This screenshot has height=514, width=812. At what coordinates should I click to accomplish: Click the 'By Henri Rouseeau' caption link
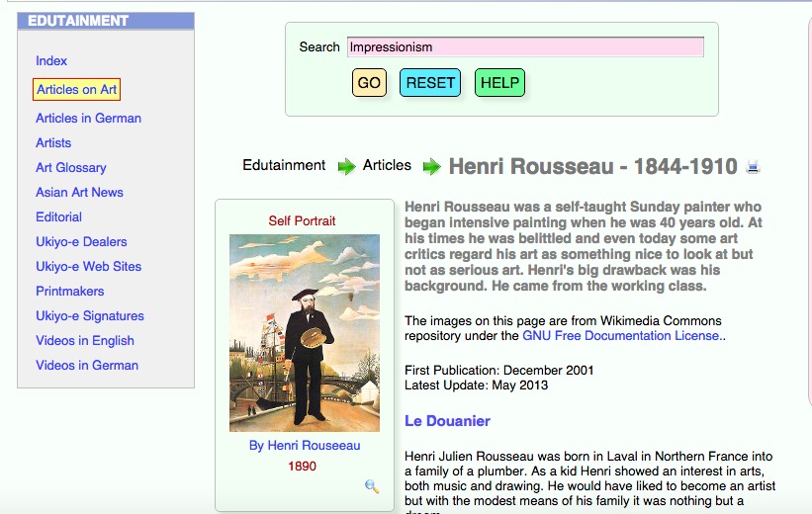[x=305, y=446]
